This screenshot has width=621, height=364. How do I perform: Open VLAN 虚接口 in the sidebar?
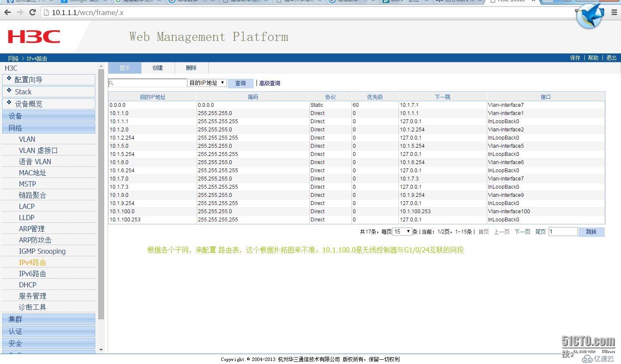pos(38,150)
